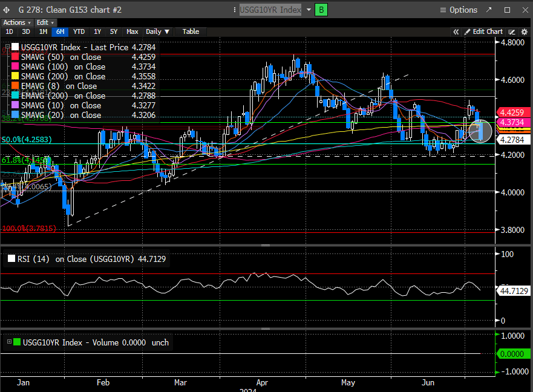Select the 1Y time range
The width and height of the screenshot is (533, 392).
[97, 31]
